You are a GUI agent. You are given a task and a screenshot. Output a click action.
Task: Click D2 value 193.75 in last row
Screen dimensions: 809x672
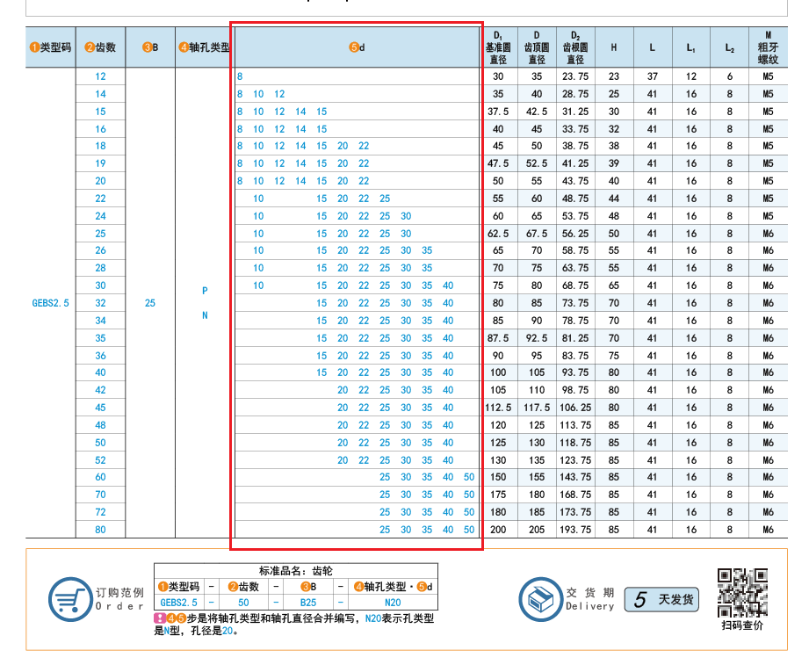pos(576,530)
